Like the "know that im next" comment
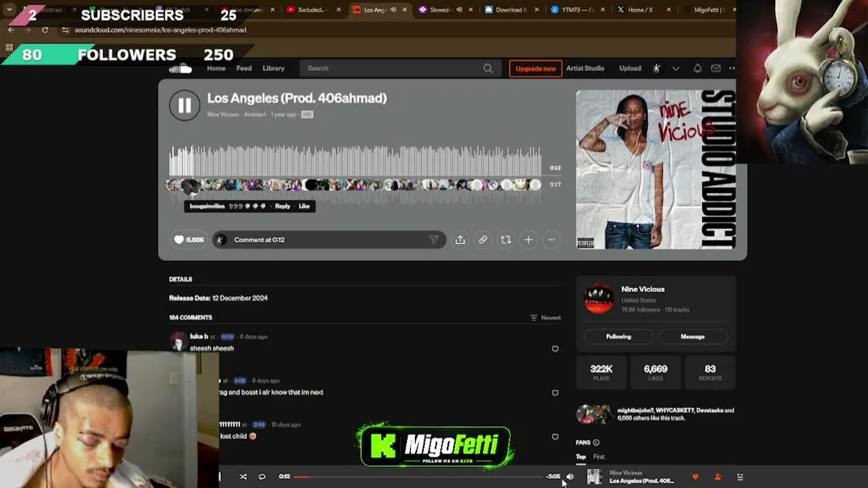 555,392
